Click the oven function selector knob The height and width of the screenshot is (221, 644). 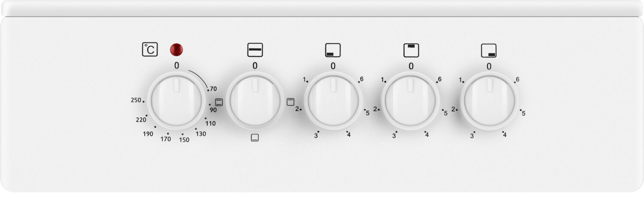[x=255, y=101]
